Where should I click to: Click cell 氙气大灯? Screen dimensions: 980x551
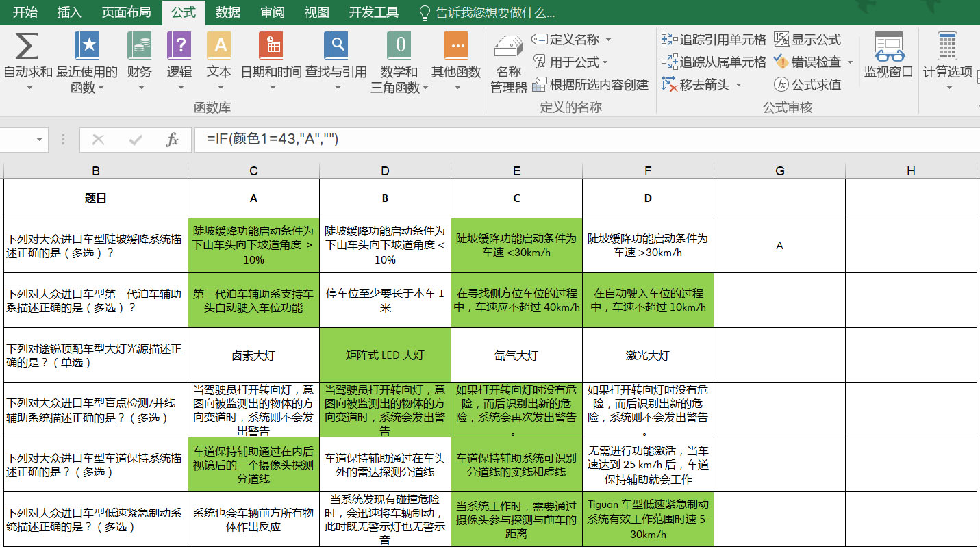(516, 355)
